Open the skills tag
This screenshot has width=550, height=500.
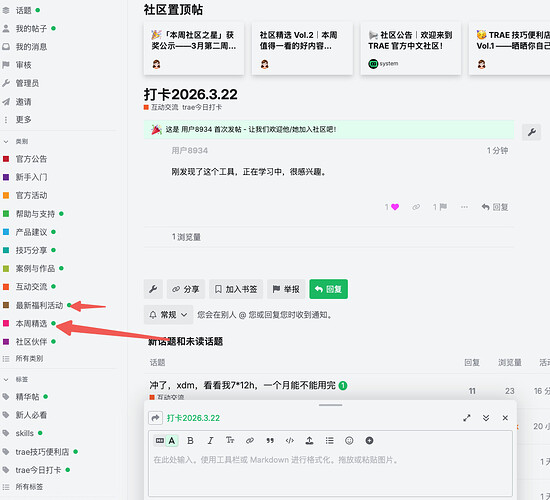[x=24, y=433]
